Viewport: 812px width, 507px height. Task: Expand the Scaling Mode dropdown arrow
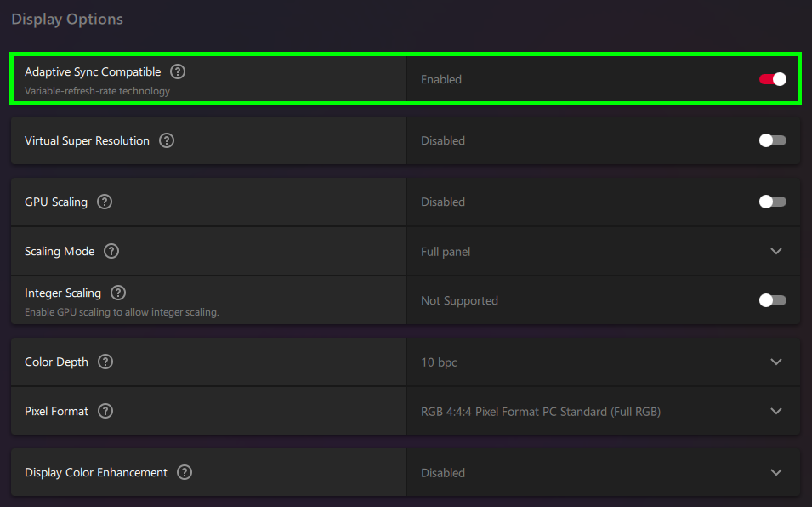(x=775, y=252)
